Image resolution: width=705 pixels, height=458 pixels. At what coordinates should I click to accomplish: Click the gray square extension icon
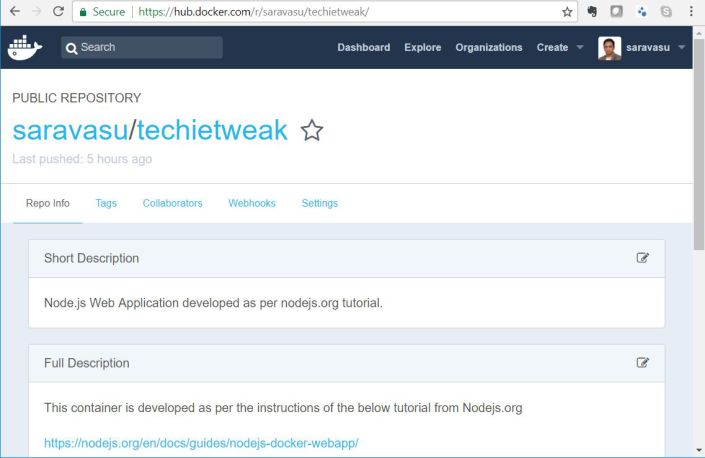[x=616, y=12]
